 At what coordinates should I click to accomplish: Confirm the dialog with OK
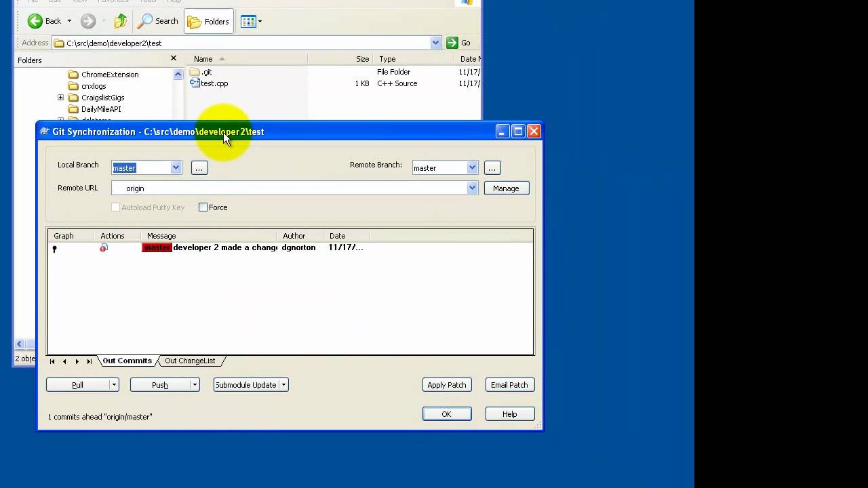point(447,414)
